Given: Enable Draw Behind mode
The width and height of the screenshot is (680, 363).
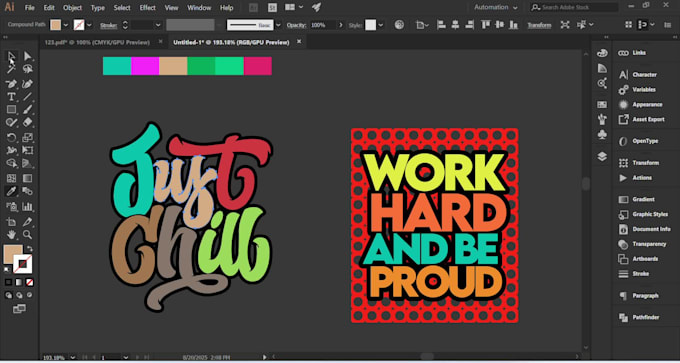Looking at the screenshot, I should coord(19,295).
